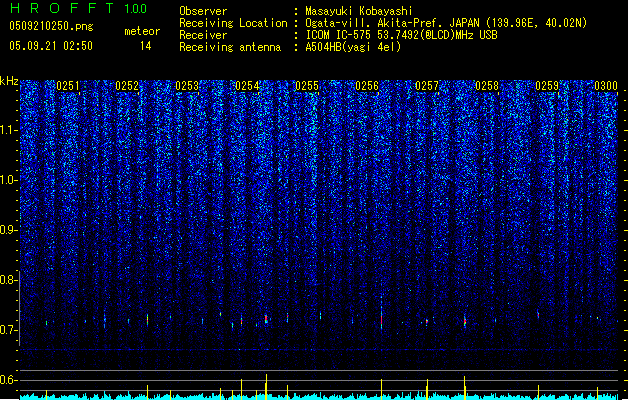The width and height of the screenshot is (629, 400).
Task: Click the 0253 time marker
Action: [x=187, y=86]
